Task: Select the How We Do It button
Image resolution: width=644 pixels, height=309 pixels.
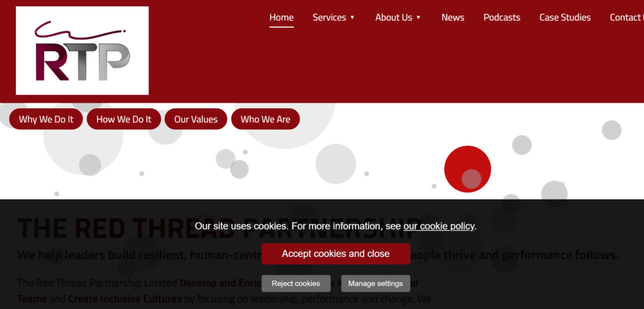Action: [x=124, y=119]
